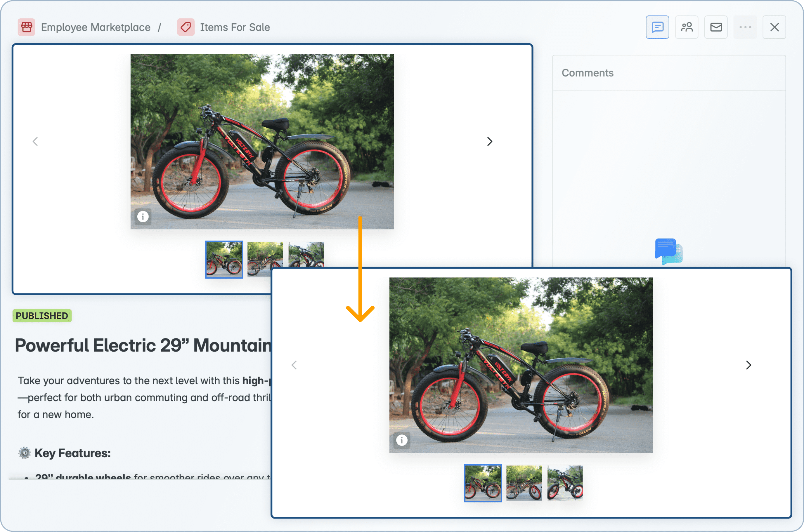Click the PUBLISHED status badge

pyautogui.click(x=42, y=316)
